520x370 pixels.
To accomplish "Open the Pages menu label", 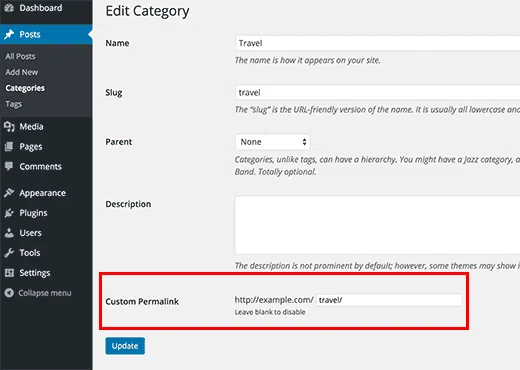I will pos(31,147).
